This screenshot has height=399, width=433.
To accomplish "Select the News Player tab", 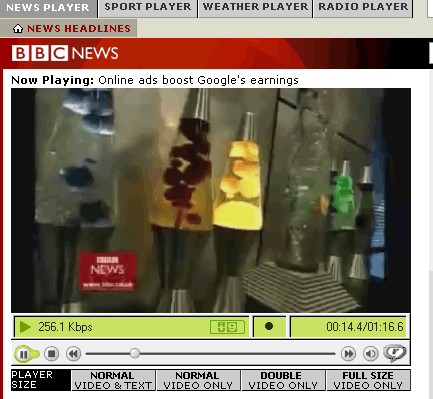I will pyautogui.click(x=48, y=7).
